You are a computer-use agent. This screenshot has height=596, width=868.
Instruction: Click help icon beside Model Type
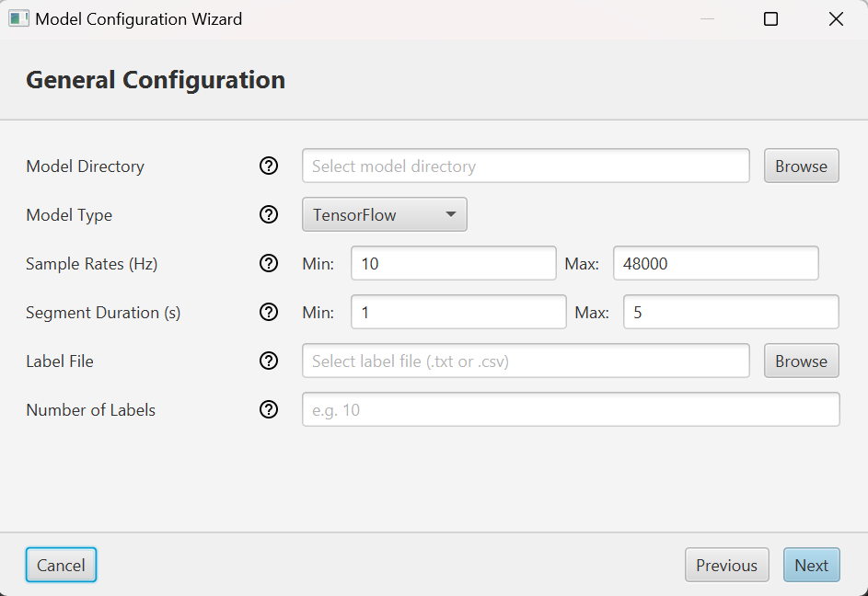269,215
